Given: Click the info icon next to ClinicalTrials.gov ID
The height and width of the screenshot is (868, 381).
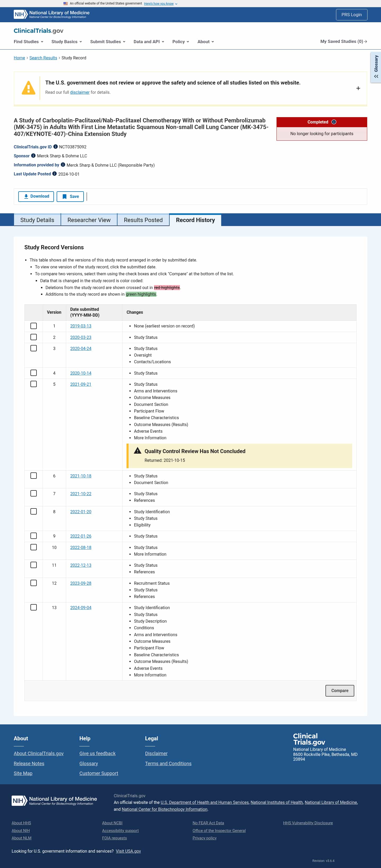Looking at the screenshot, I should point(56,147).
